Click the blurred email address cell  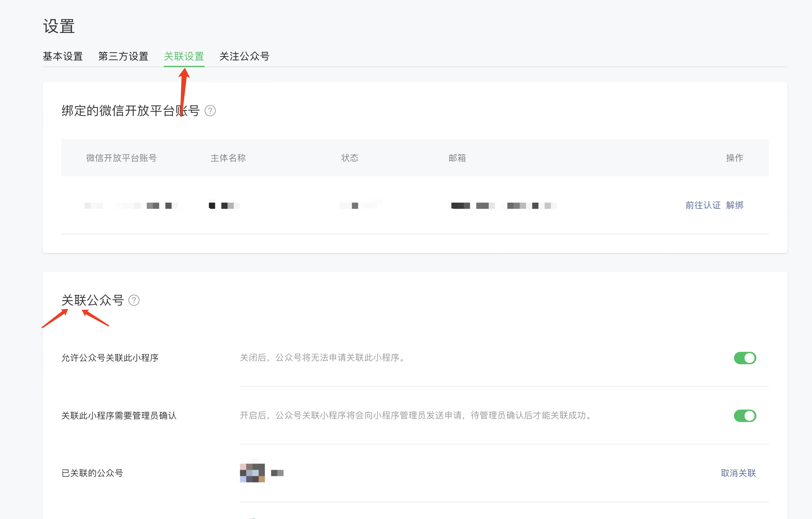point(503,205)
